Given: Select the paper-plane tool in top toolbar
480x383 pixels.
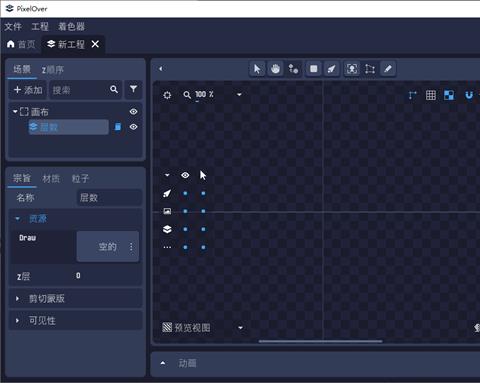Looking at the screenshot, I should pos(332,69).
